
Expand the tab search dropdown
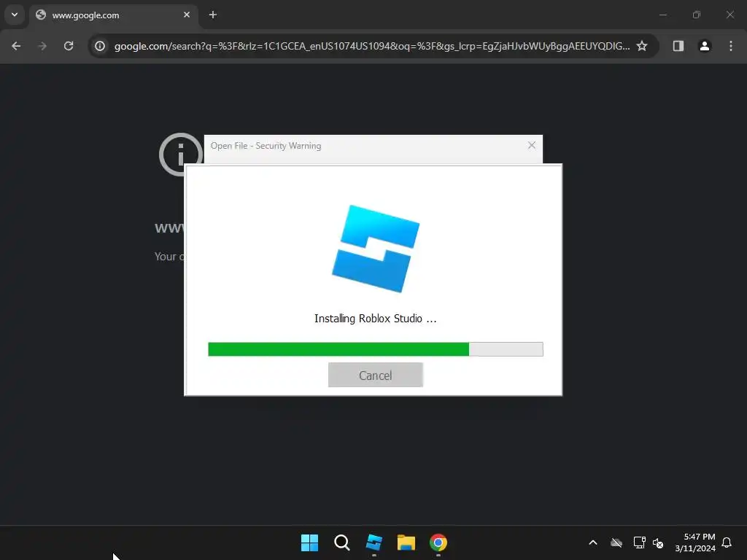point(15,15)
